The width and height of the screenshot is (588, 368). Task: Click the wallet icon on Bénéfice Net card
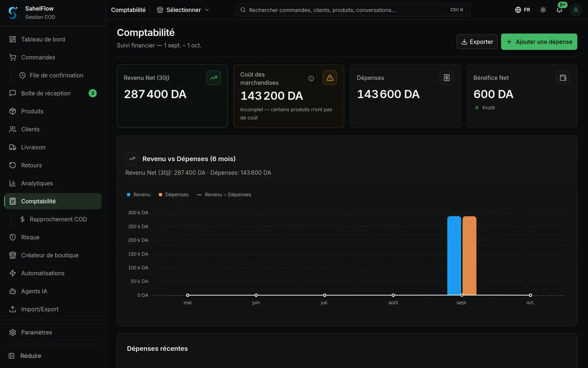click(x=563, y=78)
